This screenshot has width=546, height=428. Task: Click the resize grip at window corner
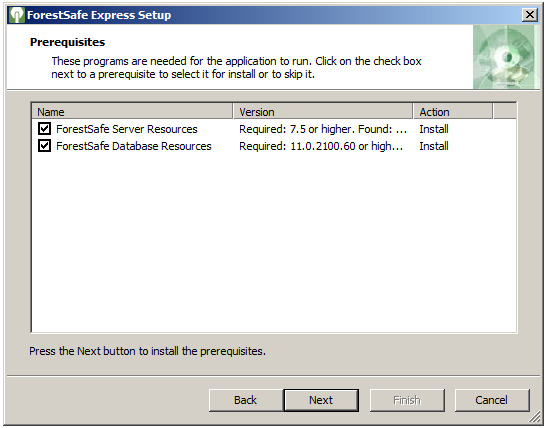coord(534,417)
